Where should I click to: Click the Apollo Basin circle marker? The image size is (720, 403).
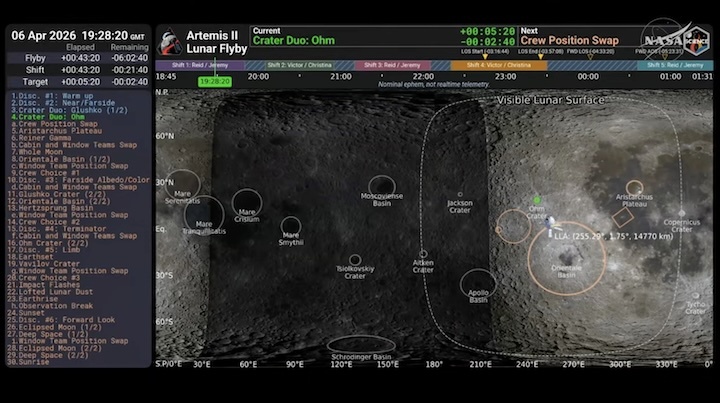pos(478,285)
